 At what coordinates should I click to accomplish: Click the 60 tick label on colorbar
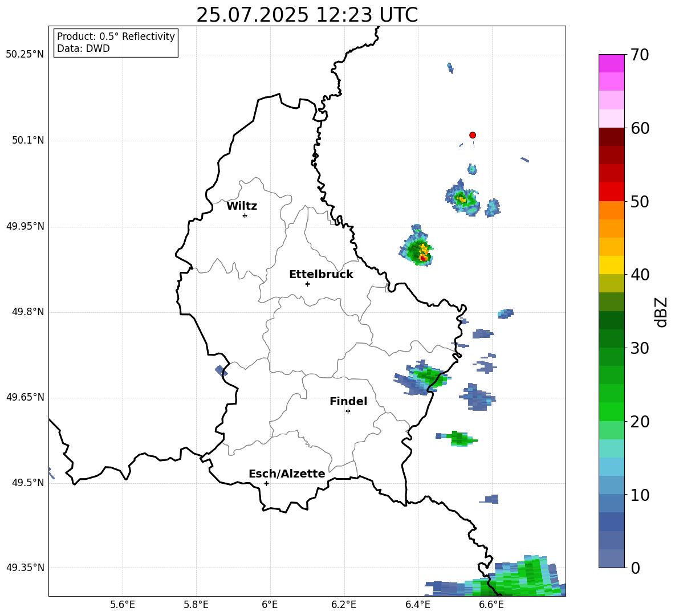tap(639, 128)
